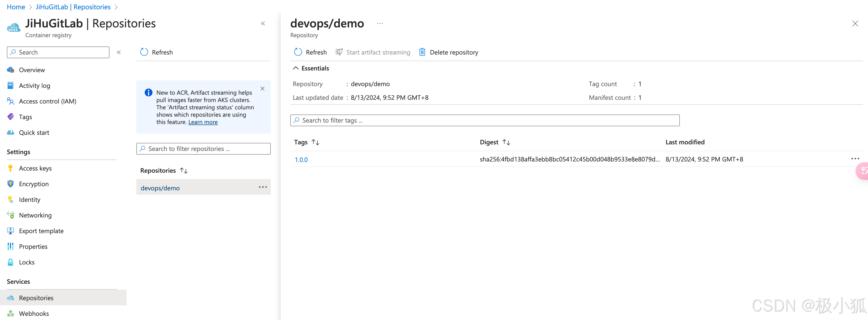Click the sha256 digest value
Image resolution: width=868 pixels, height=320 pixels.
coord(570,159)
